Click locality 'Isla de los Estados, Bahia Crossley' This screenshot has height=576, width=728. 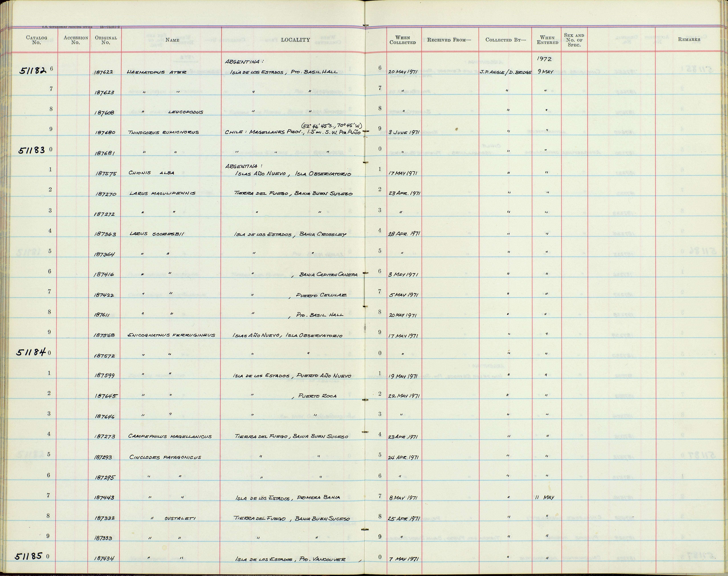point(290,234)
